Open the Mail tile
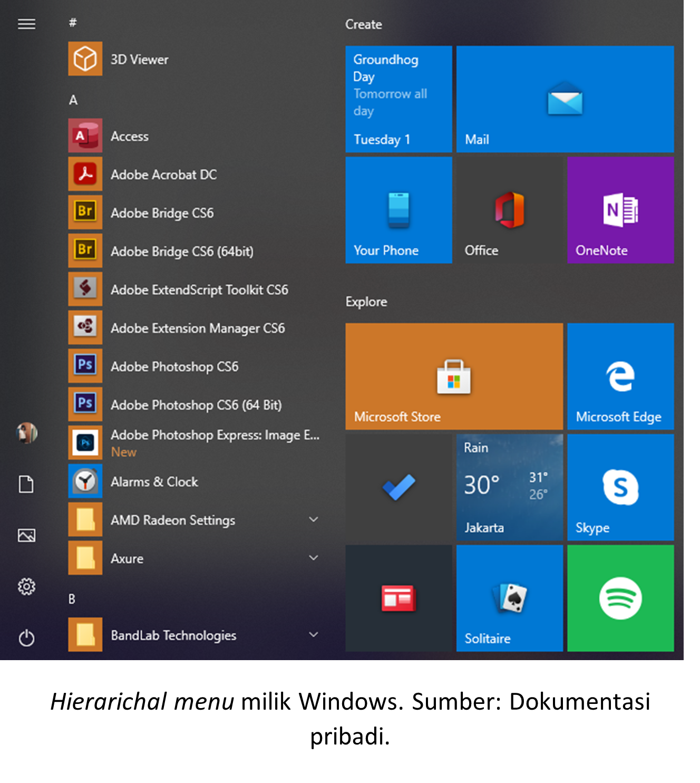 point(565,99)
